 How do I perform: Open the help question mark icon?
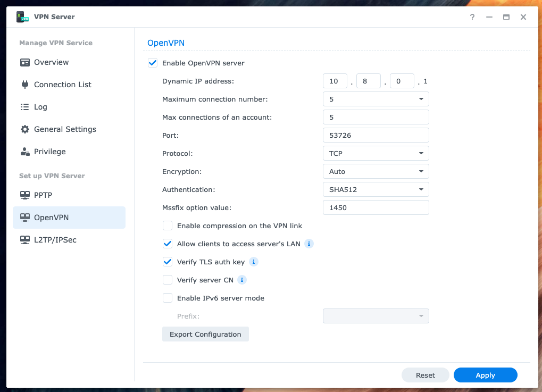pyautogui.click(x=472, y=17)
